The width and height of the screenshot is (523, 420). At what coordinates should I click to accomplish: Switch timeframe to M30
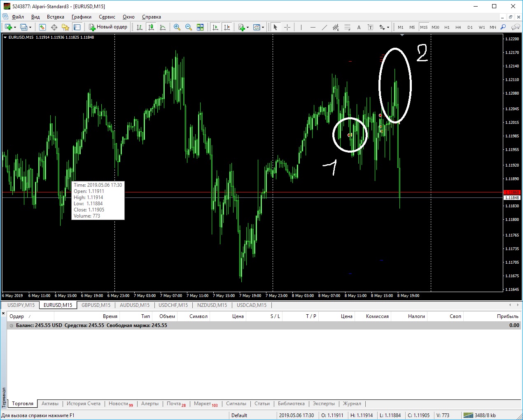click(435, 27)
